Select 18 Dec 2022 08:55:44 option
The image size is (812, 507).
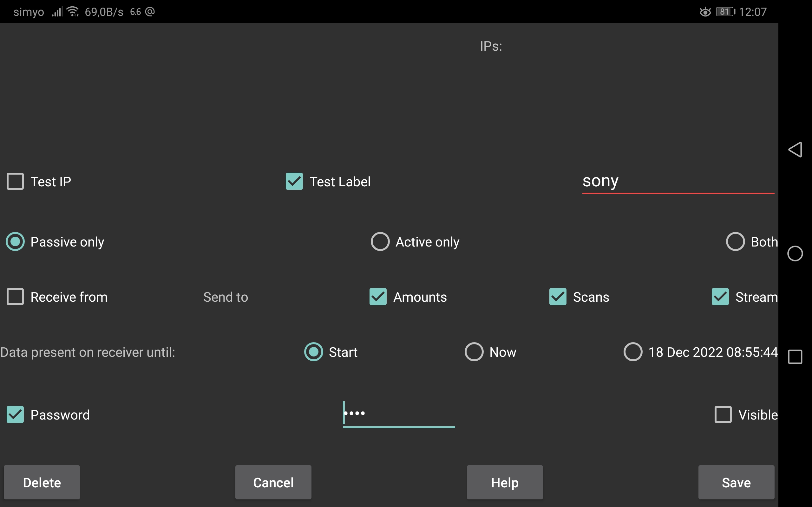coord(633,352)
